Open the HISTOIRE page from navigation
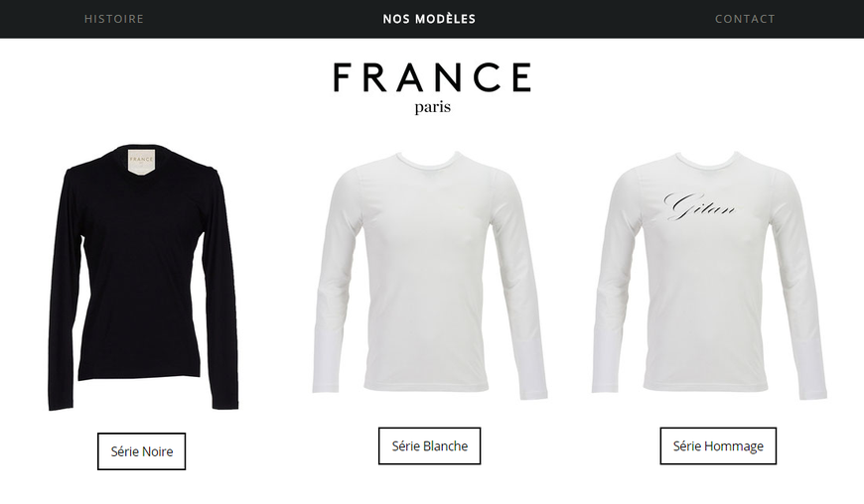 pos(114,19)
